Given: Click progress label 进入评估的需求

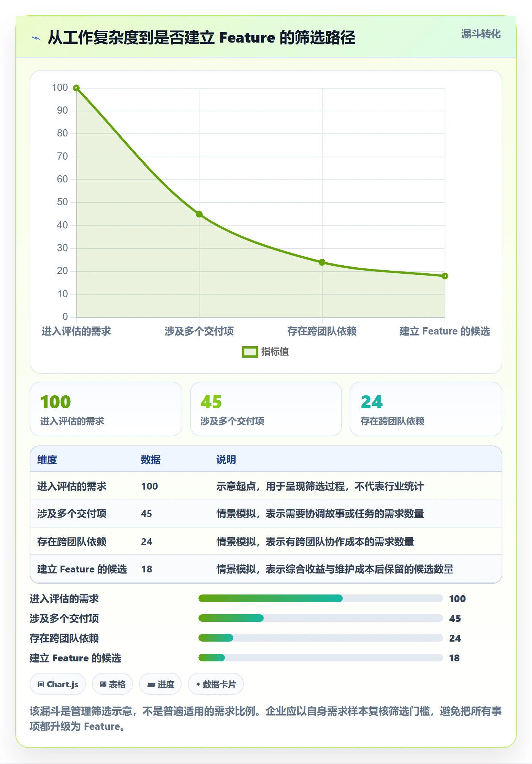Looking at the screenshot, I should 64,599.
